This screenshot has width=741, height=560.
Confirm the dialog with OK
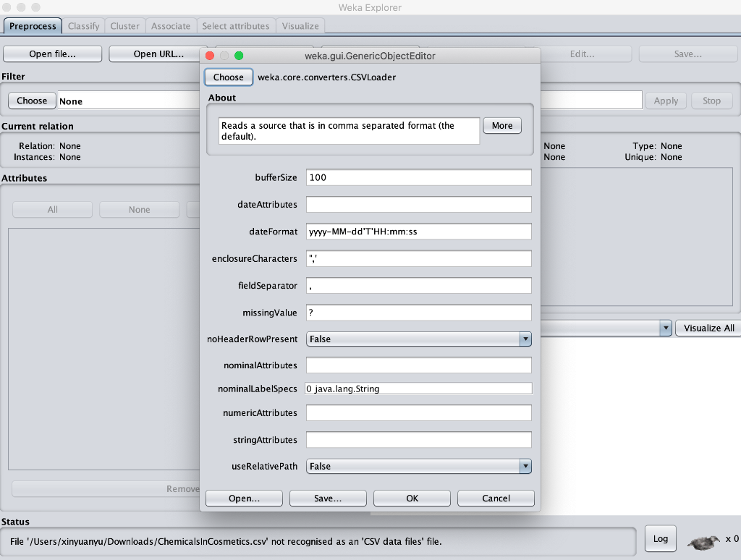point(412,498)
